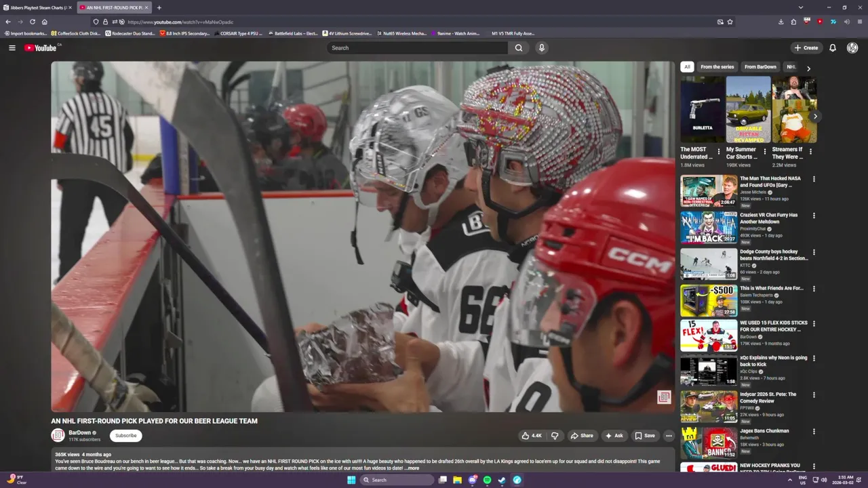
Task: Click the Windows taskbar search box
Action: coord(397,480)
